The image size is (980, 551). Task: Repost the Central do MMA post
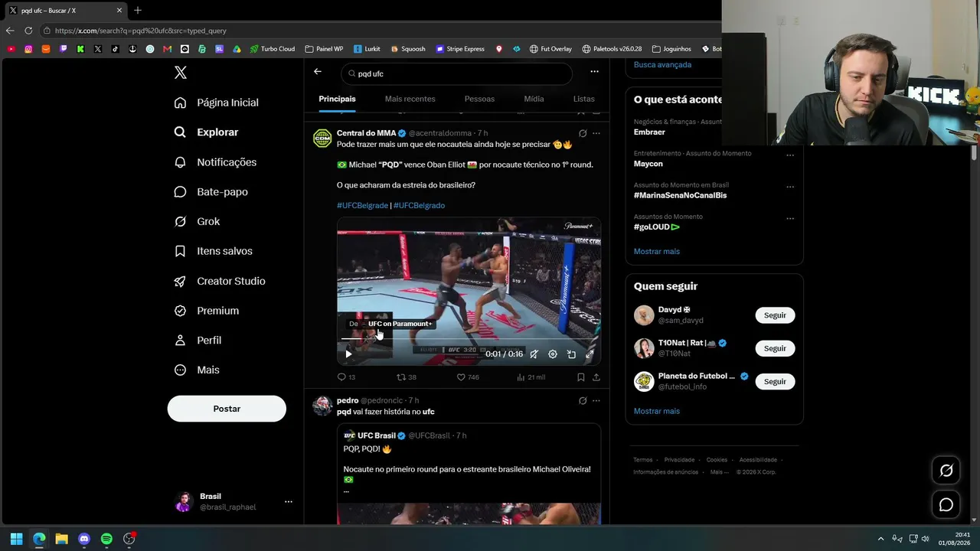click(406, 377)
